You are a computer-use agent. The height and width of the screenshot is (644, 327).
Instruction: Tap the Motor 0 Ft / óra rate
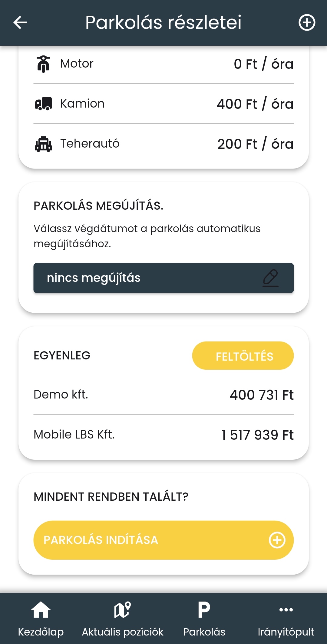263,64
